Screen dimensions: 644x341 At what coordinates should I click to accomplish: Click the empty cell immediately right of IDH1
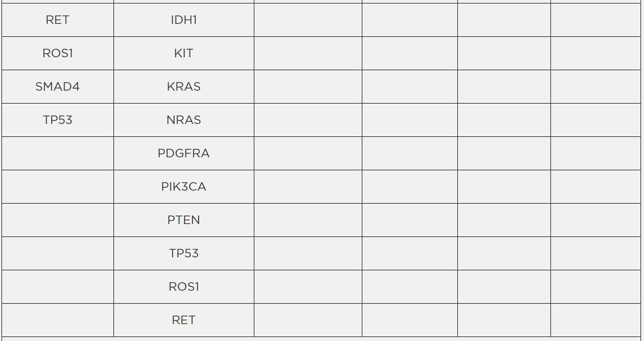coord(308,20)
